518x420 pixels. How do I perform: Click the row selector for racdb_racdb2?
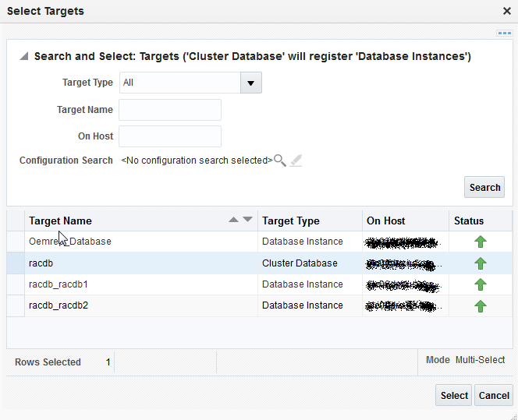pyautogui.click(x=15, y=306)
